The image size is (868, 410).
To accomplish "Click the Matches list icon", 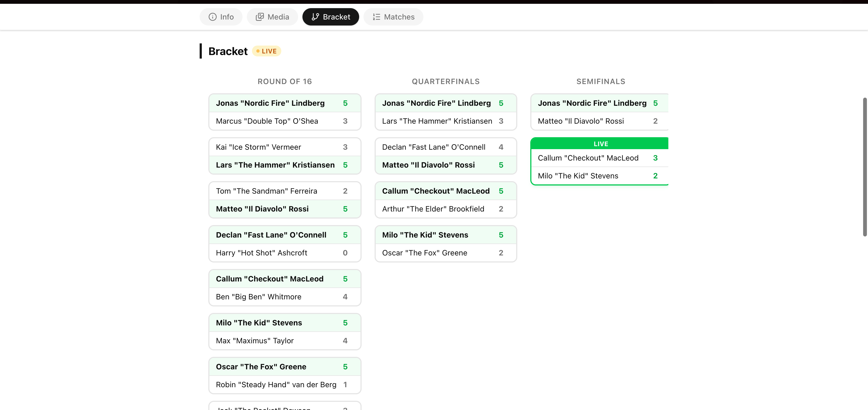I will [x=376, y=17].
